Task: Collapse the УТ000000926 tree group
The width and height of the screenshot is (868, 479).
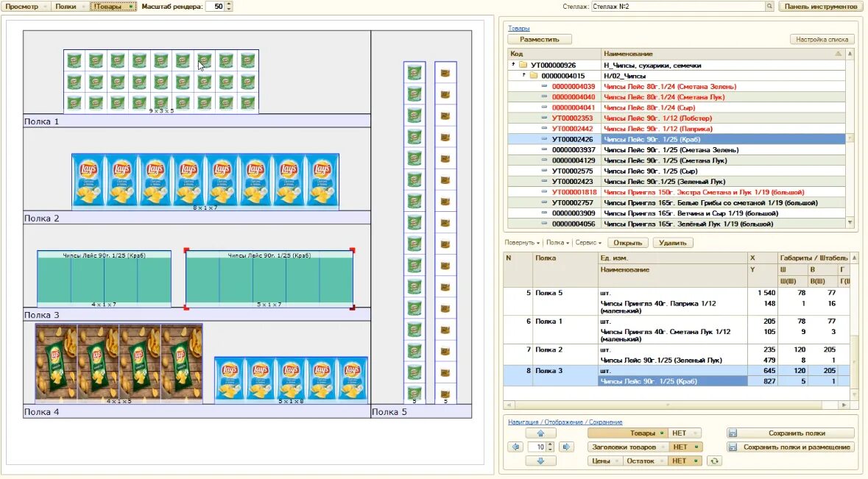Action: (513, 64)
